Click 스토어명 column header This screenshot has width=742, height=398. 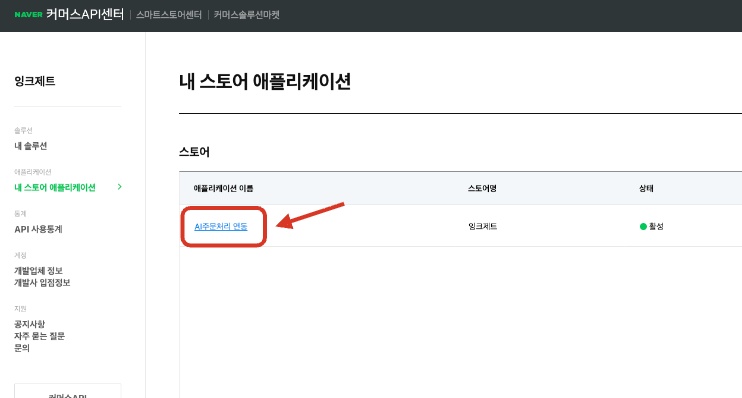point(482,188)
